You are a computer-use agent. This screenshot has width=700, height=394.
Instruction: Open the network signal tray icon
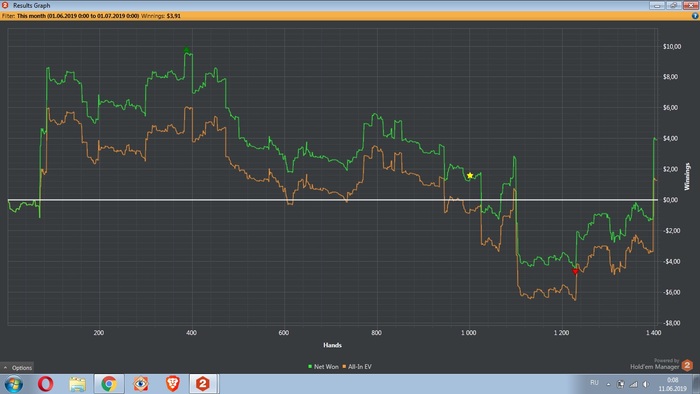tap(633, 384)
